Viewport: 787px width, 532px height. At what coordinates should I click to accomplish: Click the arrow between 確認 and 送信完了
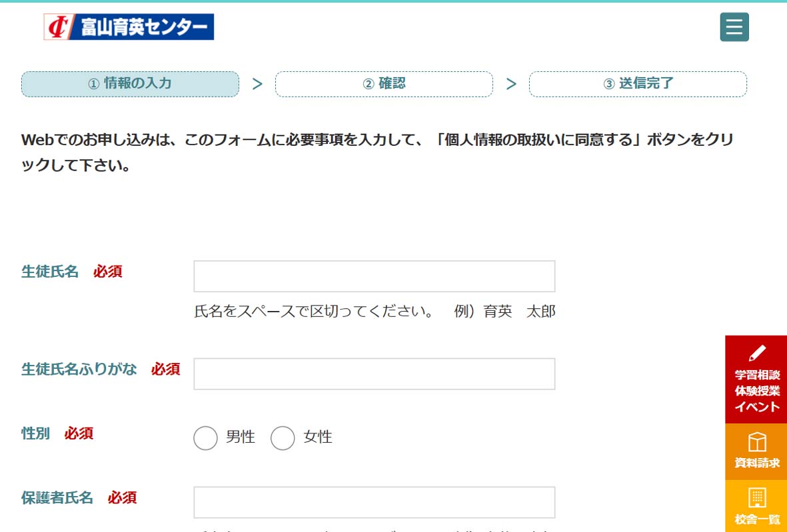pyautogui.click(x=511, y=84)
